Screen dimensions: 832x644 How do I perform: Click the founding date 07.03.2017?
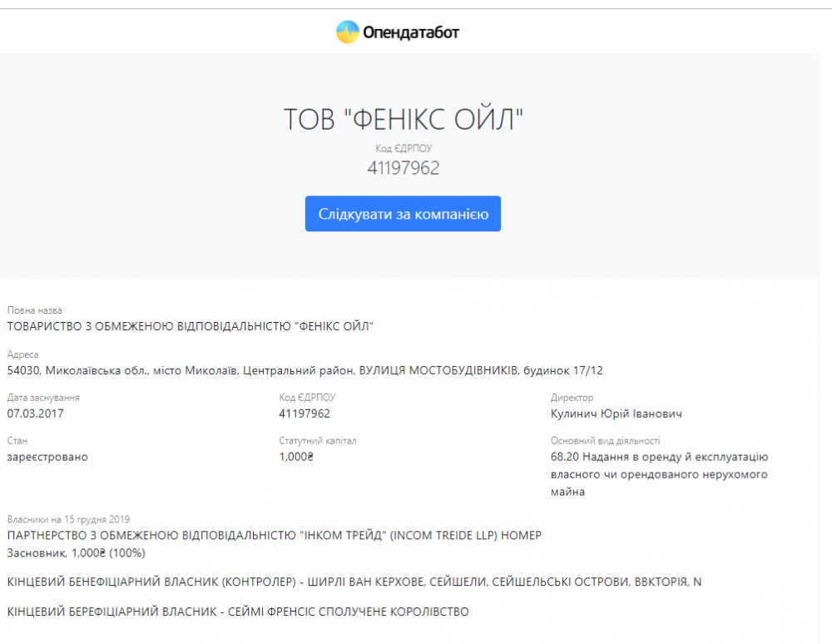(x=36, y=414)
